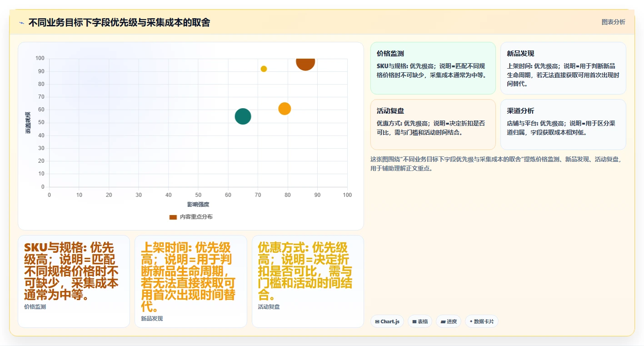Select the orange bubble near 60

coord(285,109)
